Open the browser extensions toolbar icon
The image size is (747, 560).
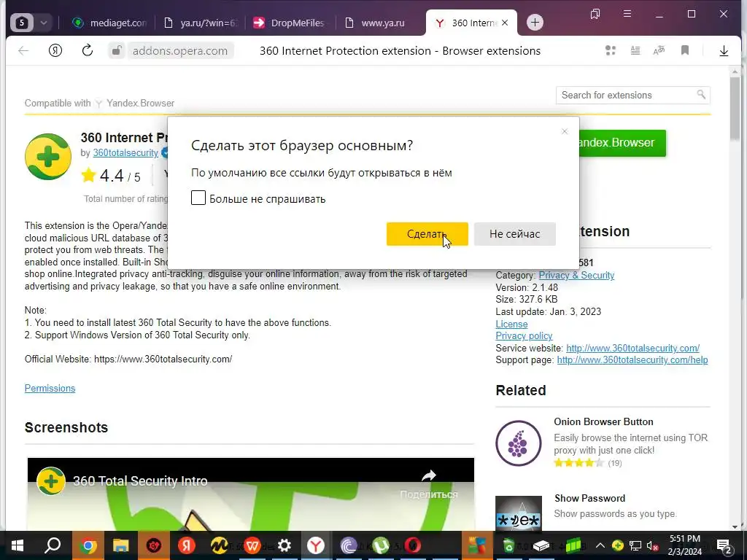(611, 50)
